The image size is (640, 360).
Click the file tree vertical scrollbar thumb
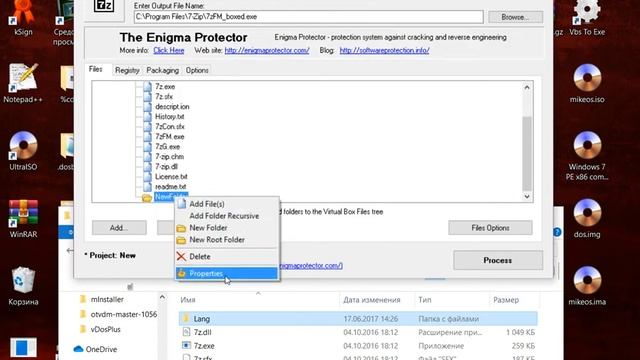point(527,153)
